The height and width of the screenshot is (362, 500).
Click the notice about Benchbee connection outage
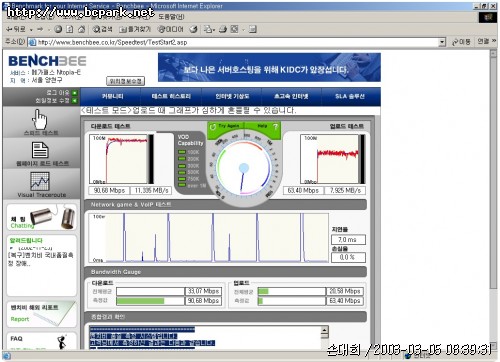[x=41, y=259]
